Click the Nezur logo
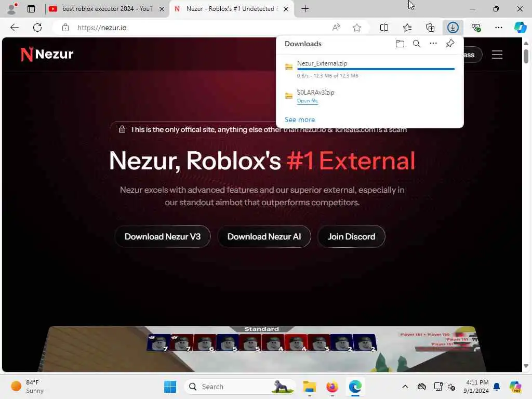 coord(47,54)
